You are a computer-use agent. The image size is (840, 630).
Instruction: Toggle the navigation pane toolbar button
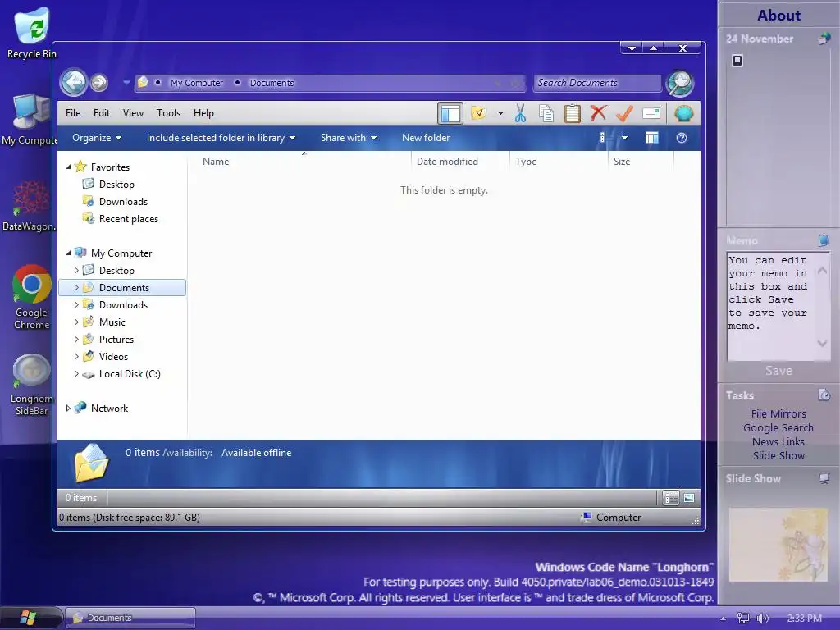tap(450, 113)
